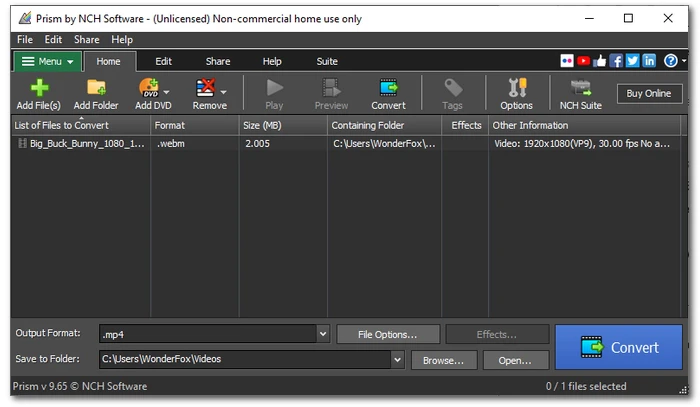700x407 pixels.
Task: Click the C:\Users\WonderFox\... folder cell
Action: pos(384,144)
